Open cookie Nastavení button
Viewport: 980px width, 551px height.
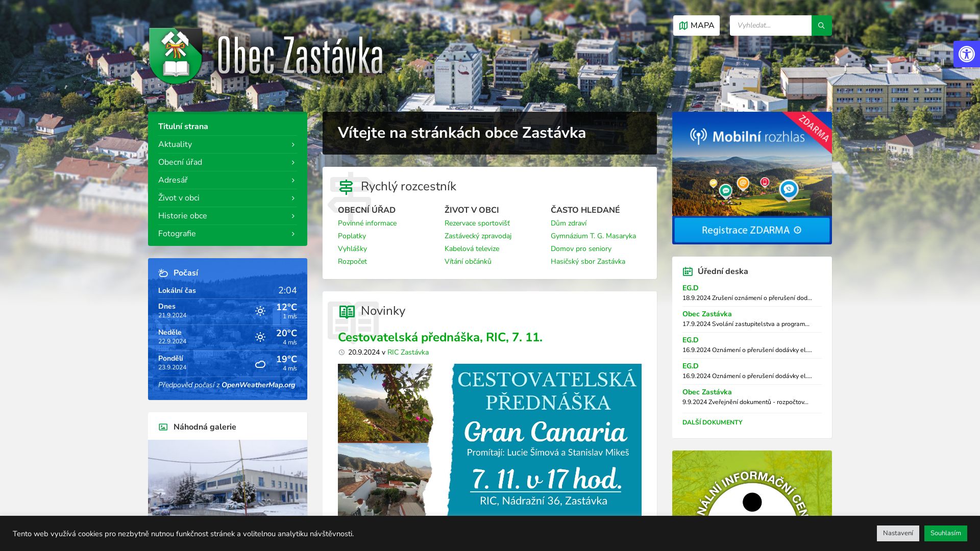(898, 533)
